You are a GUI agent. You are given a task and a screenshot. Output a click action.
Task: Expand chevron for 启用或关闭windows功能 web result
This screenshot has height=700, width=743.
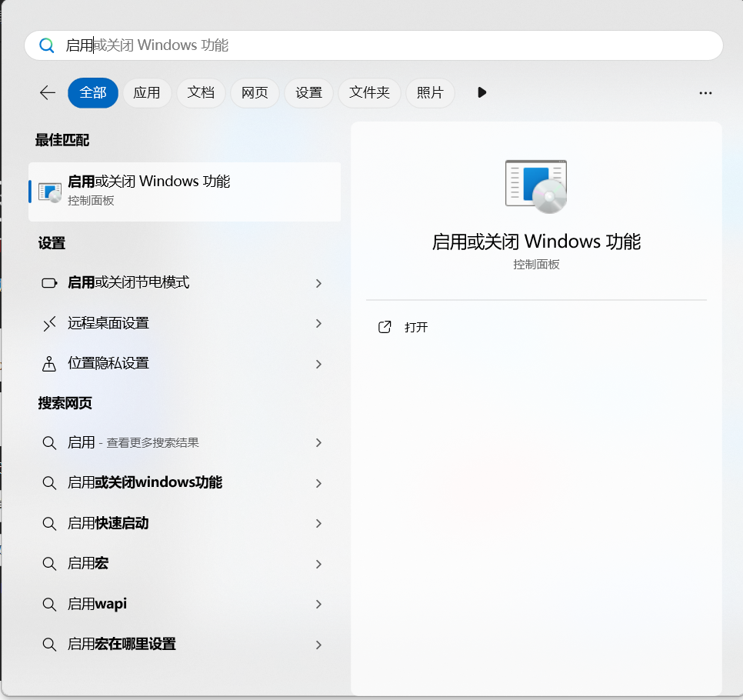[318, 483]
